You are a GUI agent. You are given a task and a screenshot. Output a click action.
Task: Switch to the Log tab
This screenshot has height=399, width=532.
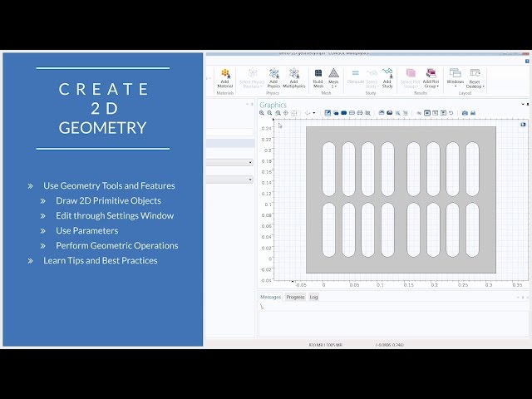(x=313, y=297)
